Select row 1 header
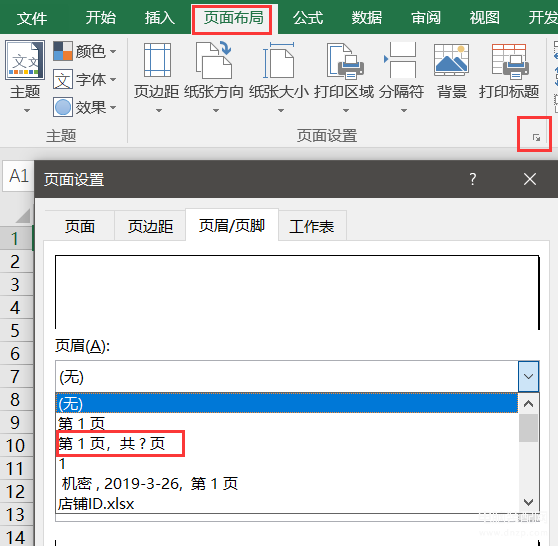 click(x=16, y=238)
